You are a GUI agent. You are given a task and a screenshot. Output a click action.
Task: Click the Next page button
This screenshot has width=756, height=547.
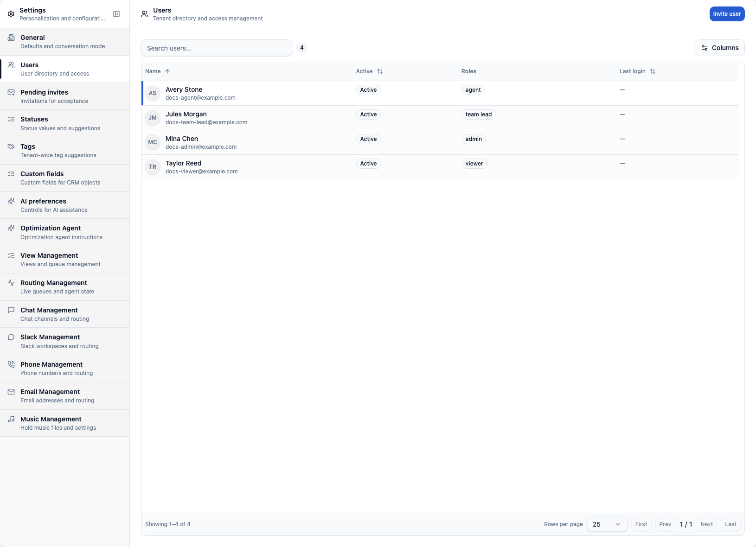click(706, 524)
